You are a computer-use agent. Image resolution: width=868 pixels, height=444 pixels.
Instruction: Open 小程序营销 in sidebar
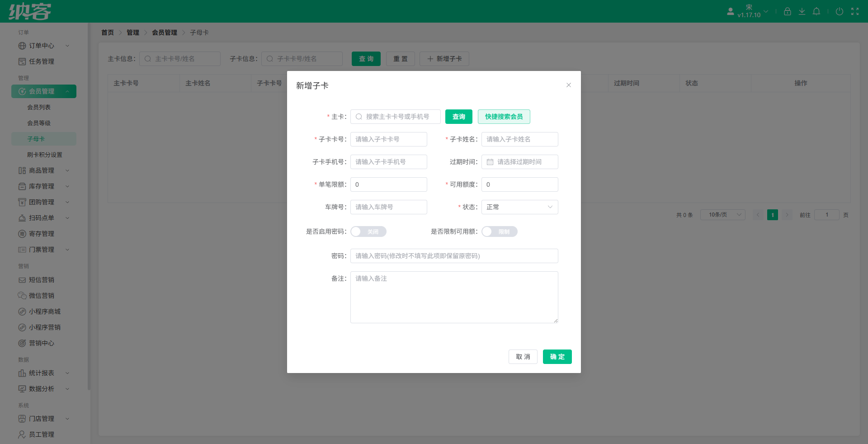44,327
